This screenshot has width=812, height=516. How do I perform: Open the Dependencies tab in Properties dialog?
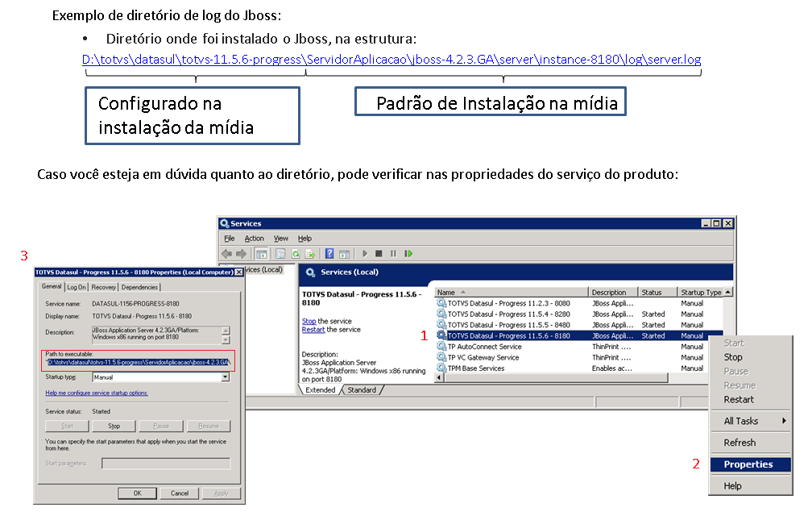[x=140, y=287]
